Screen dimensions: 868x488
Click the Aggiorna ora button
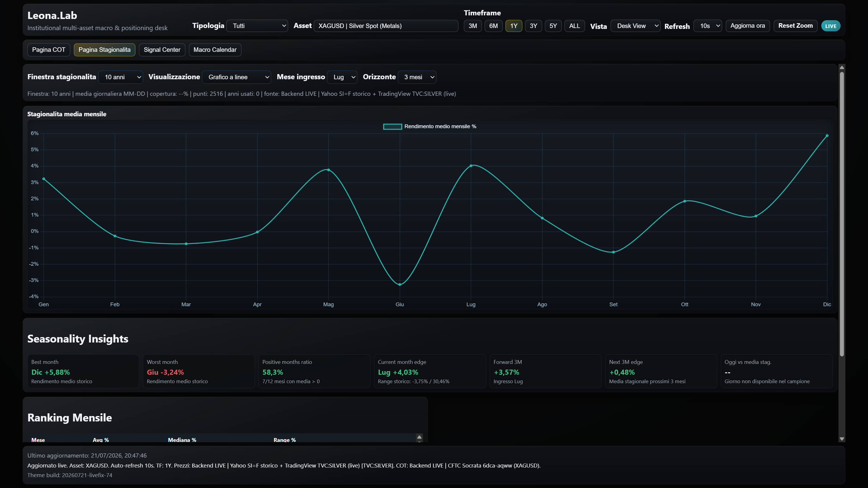(747, 26)
